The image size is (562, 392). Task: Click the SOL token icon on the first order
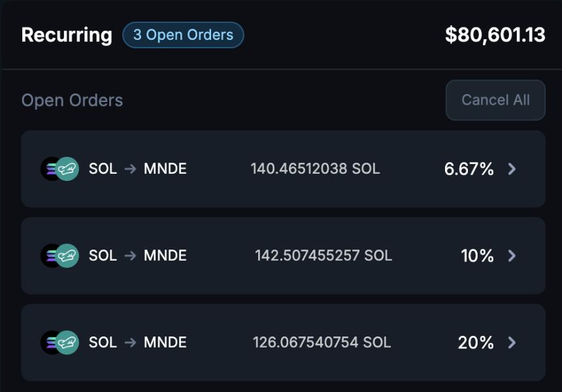(x=51, y=169)
